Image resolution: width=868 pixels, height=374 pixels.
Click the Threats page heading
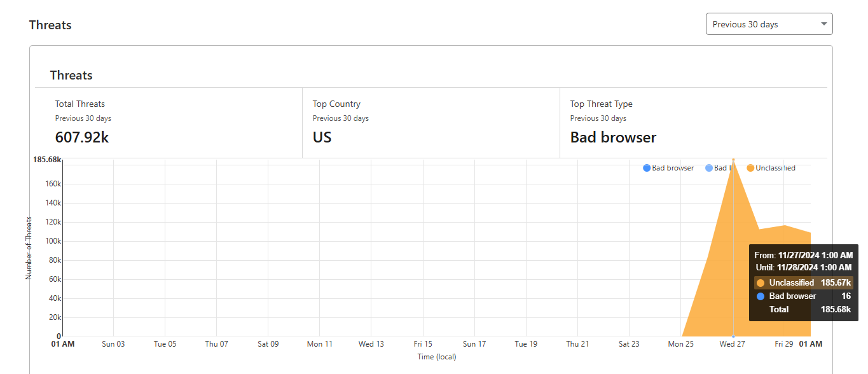(50, 25)
